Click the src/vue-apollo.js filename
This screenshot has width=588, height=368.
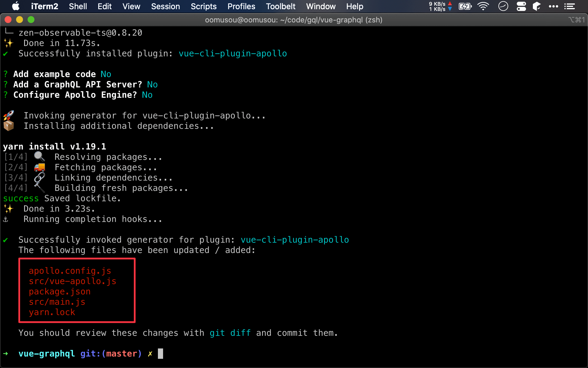(73, 281)
